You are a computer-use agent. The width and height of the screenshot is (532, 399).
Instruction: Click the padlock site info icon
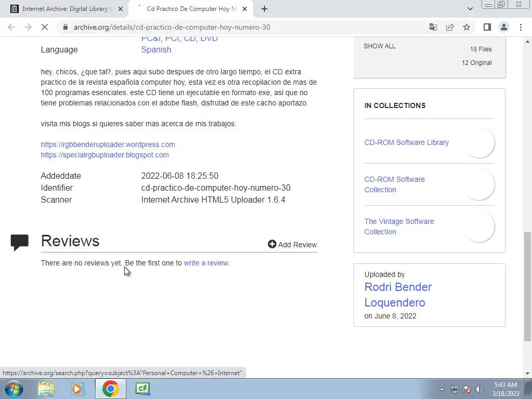point(65,27)
